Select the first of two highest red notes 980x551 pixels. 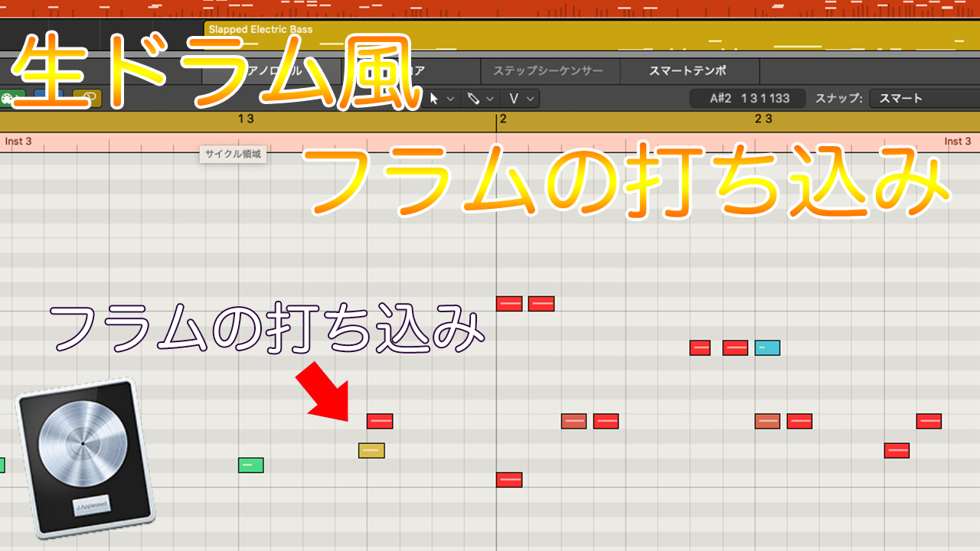[509, 304]
